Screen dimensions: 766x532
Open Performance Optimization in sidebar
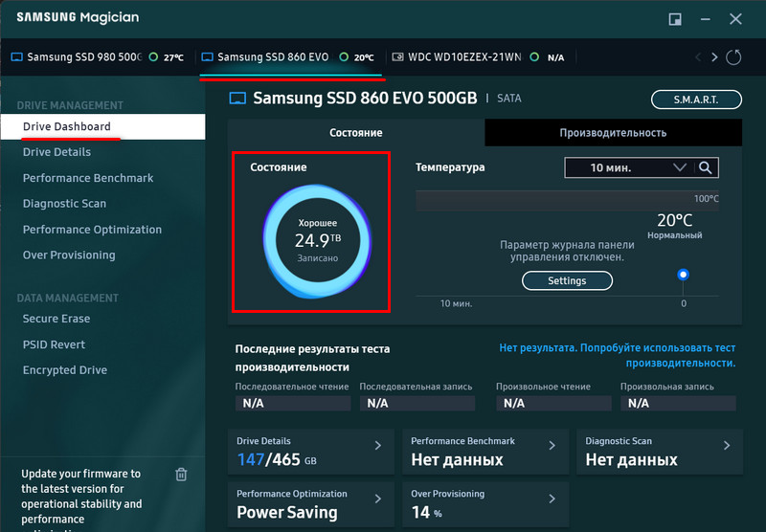pyautogui.click(x=92, y=230)
